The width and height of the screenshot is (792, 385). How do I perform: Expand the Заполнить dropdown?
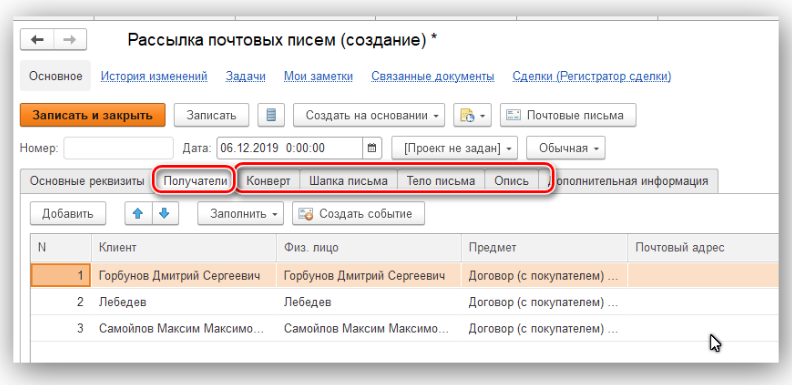pyautogui.click(x=240, y=214)
